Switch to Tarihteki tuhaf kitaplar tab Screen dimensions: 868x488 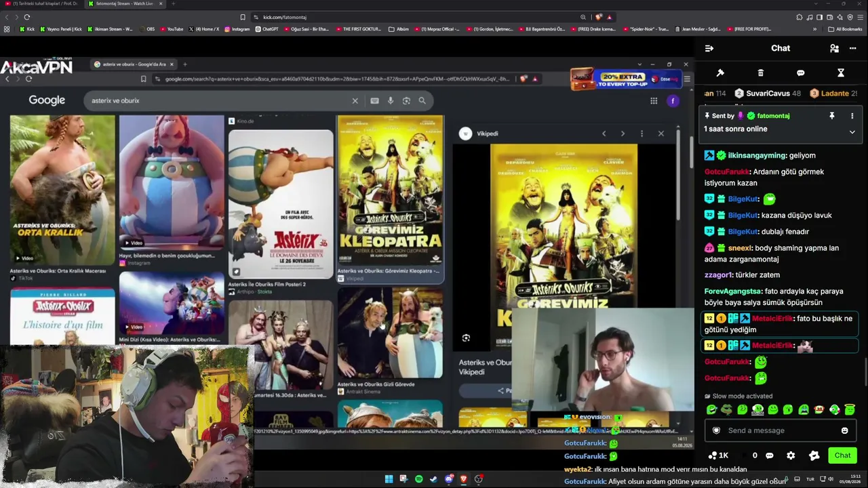41,3
